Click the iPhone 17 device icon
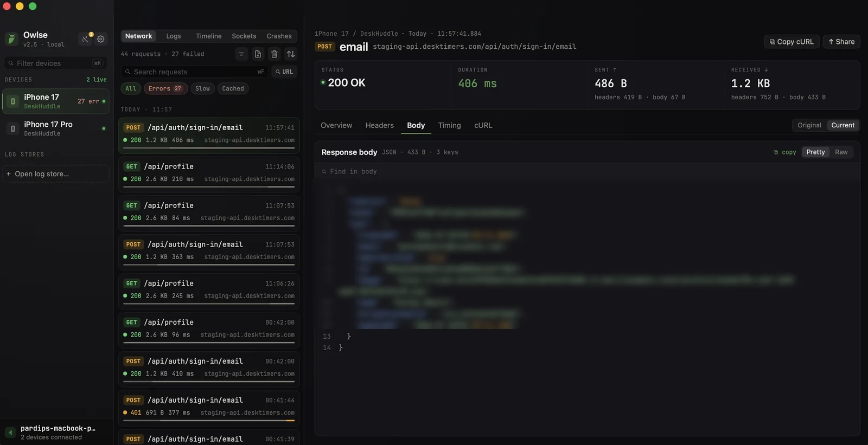The image size is (868, 445). 13,101
